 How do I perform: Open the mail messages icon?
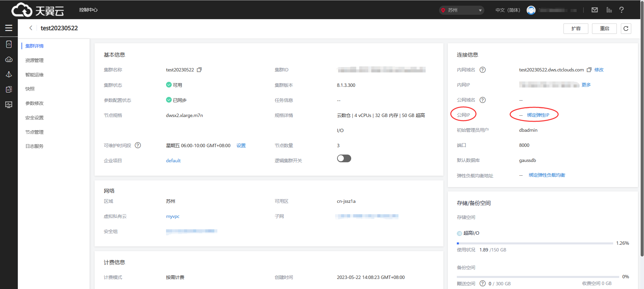coord(595,10)
